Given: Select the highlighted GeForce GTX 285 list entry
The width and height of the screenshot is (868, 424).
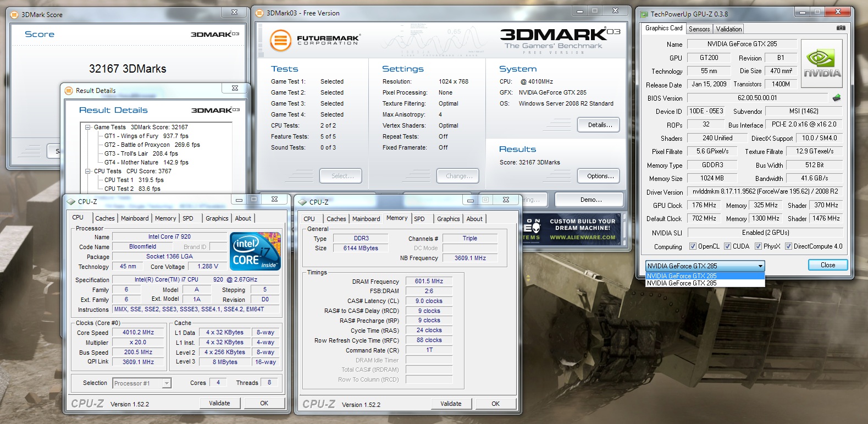Looking at the screenshot, I should coord(705,276).
